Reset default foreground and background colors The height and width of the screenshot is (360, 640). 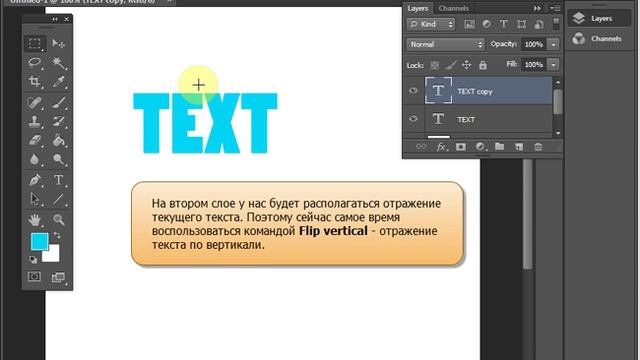[x=33, y=259]
